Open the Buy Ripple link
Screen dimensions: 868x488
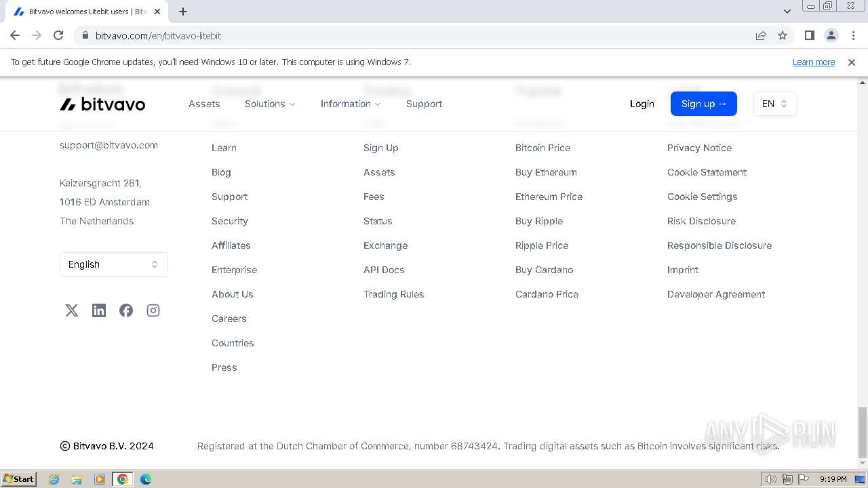(x=539, y=221)
